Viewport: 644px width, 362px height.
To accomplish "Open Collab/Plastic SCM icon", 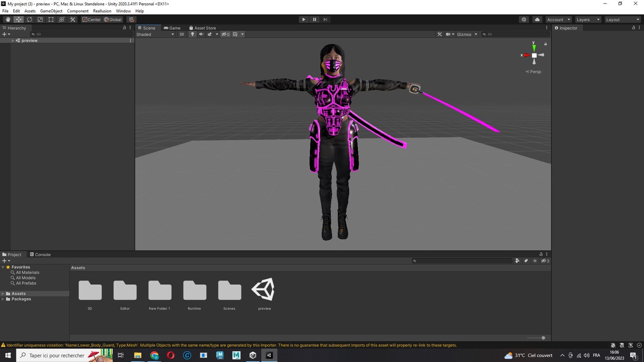I will (524, 19).
